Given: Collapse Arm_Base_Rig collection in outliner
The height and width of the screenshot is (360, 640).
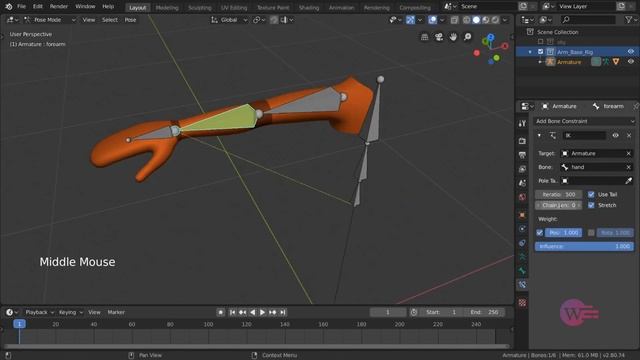Looking at the screenshot, I should click(x=530, y=52).
